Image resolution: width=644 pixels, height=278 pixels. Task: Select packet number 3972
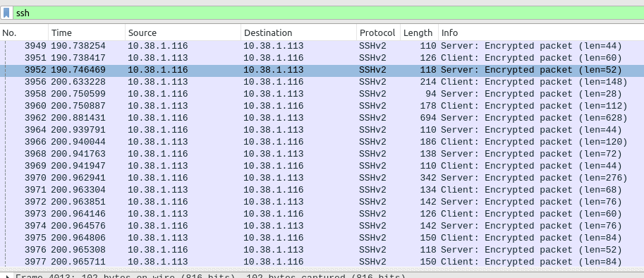point(322,202)
